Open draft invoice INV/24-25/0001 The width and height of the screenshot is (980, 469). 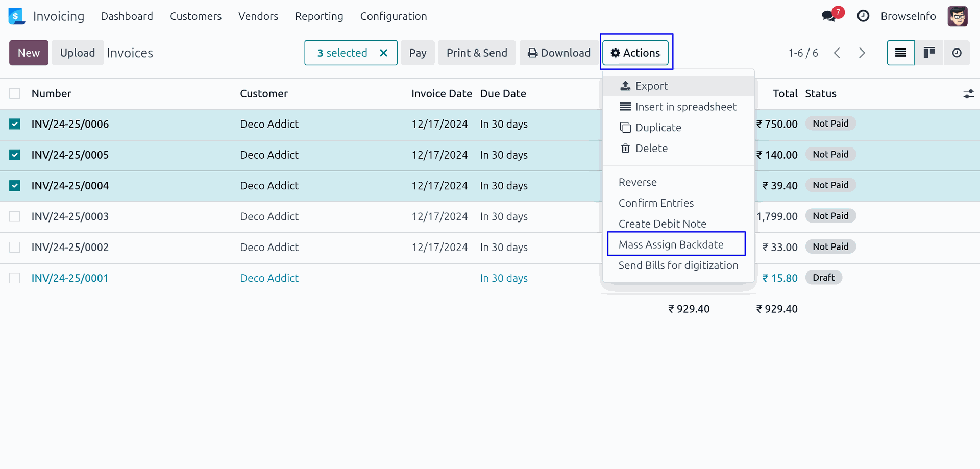[70, 278]
